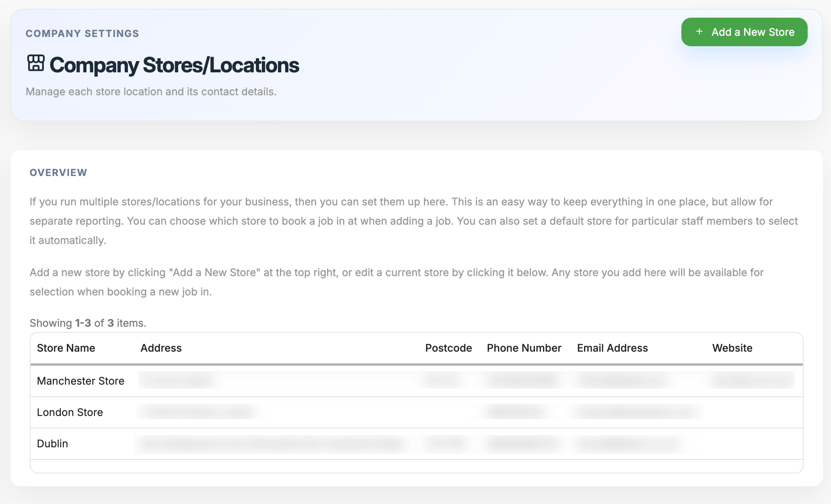The height and width of the screenshot is (504, 831).
Task: Click Add a New Store button
Action: coord(744,32)
